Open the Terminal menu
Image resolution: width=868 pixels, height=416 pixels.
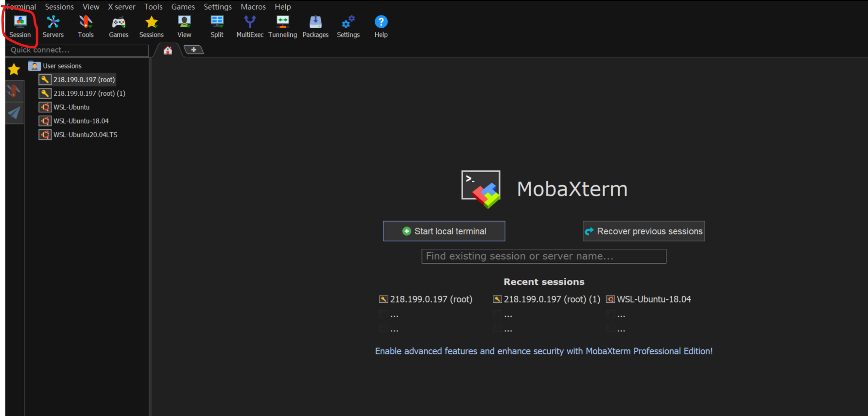tap(20, 7)
